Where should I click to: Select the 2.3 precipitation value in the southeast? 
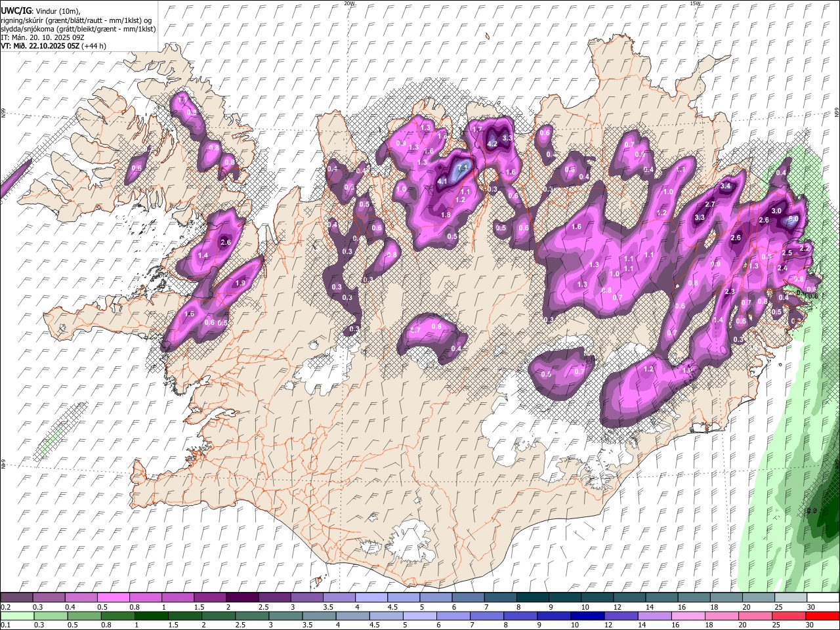730,291
